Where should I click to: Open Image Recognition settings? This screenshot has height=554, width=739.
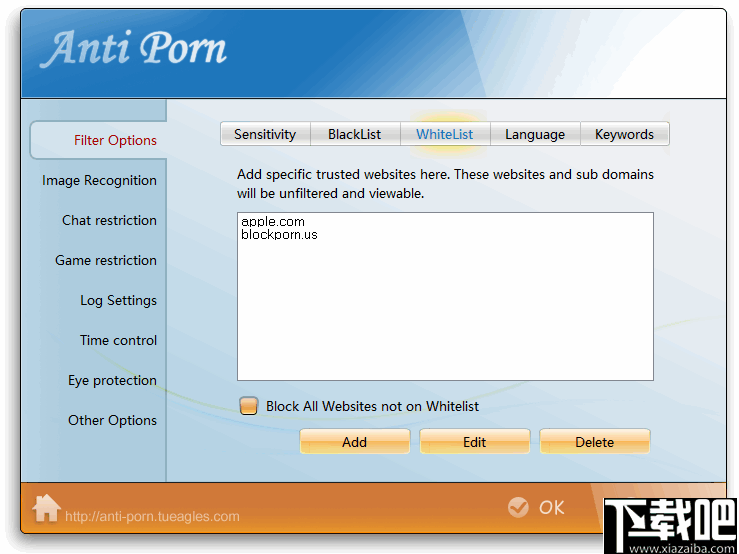click(x=99, y=181)
